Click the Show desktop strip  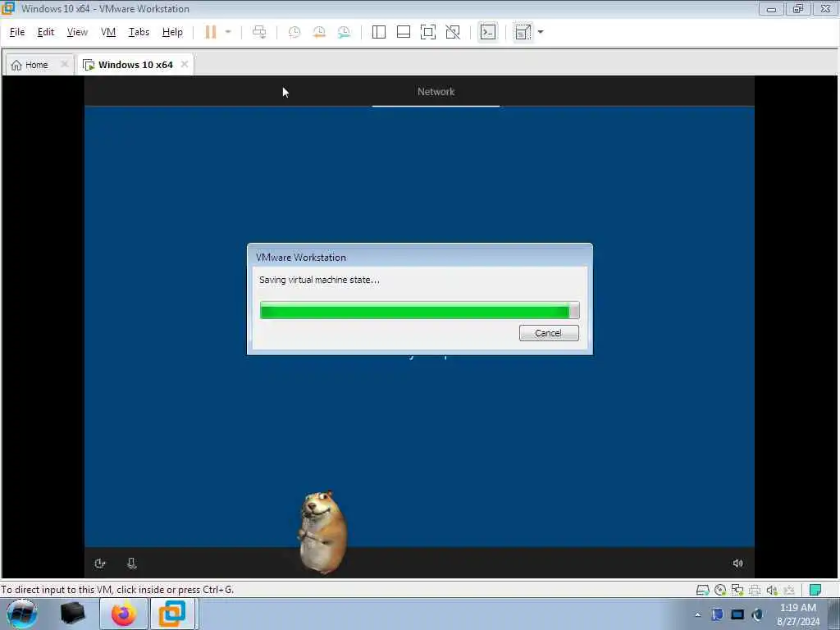(x=834, y=614)
